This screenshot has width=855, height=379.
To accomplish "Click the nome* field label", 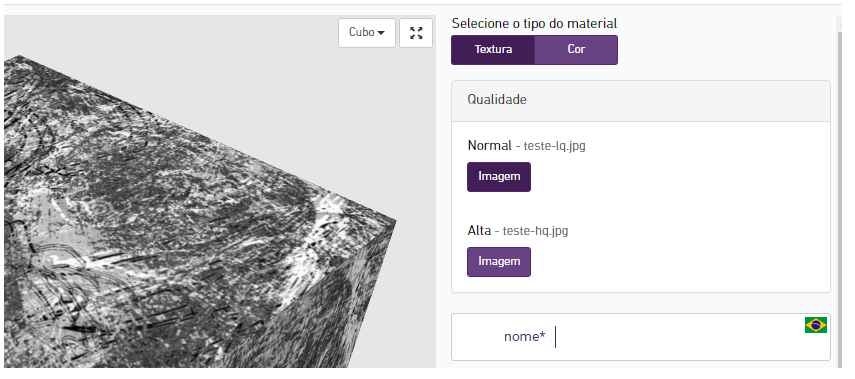I will click(x=525, y=337).
